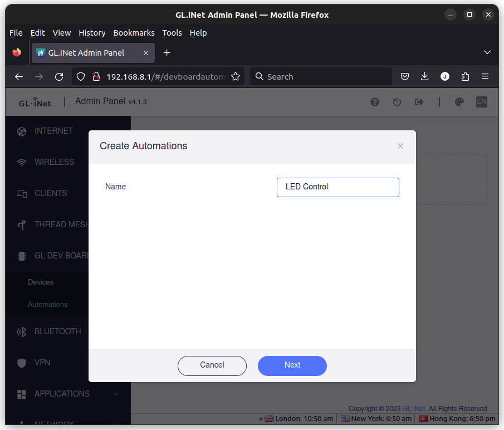The image size is (504, 430).
Task: Click the logout icon in header
Action: pyautogui.click(x=419, y=102)
